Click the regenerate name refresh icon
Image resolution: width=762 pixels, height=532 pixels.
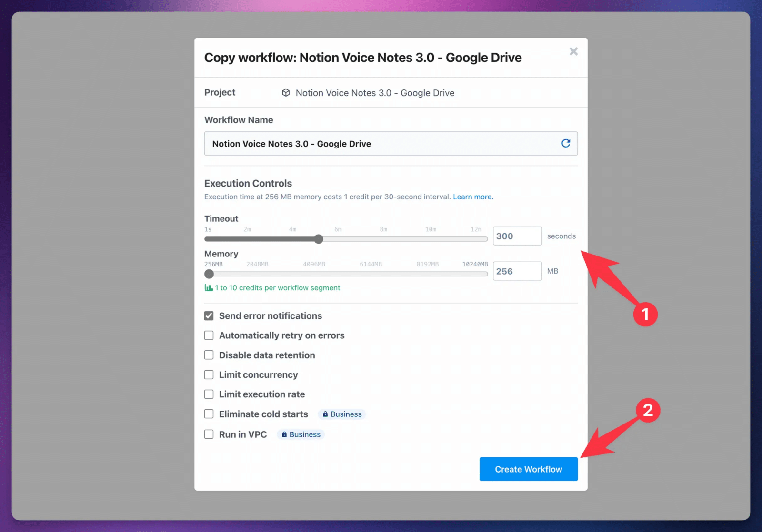[566, 143]
